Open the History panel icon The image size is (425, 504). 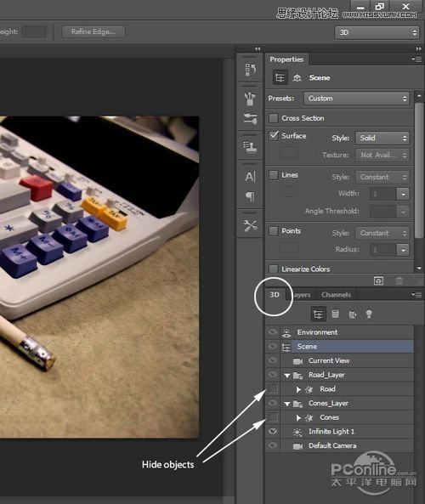(x=250, y=69)
